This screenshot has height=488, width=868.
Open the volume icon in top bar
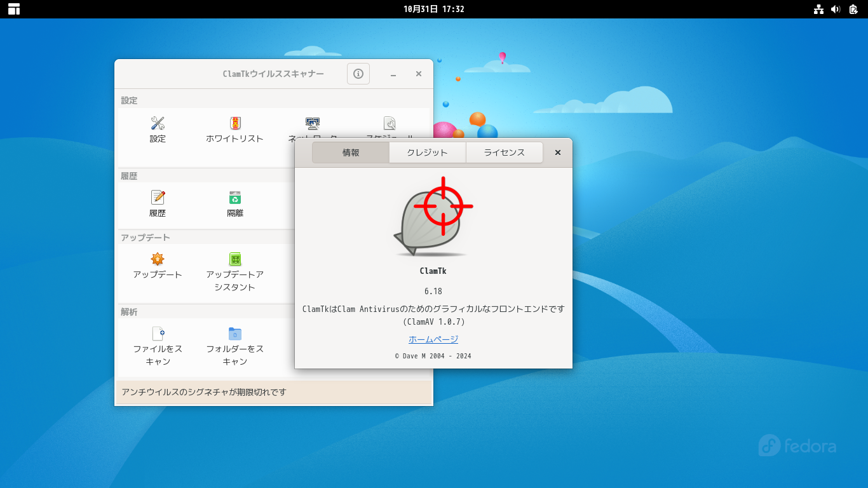pos(836,9)
